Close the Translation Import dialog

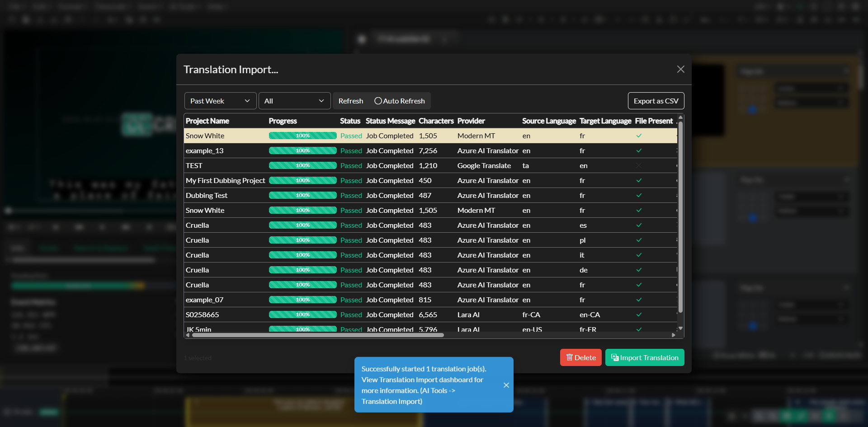pyautogui.click(x=680, y=69)
